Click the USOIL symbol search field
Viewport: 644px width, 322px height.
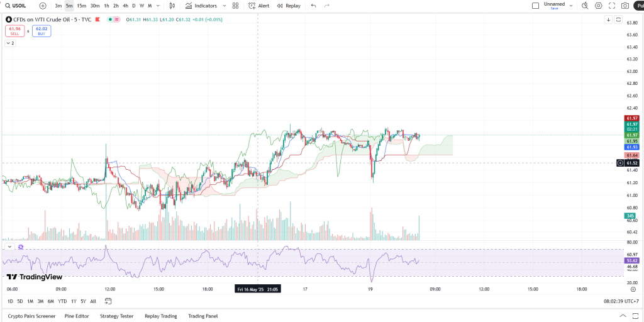click(19, 6)
